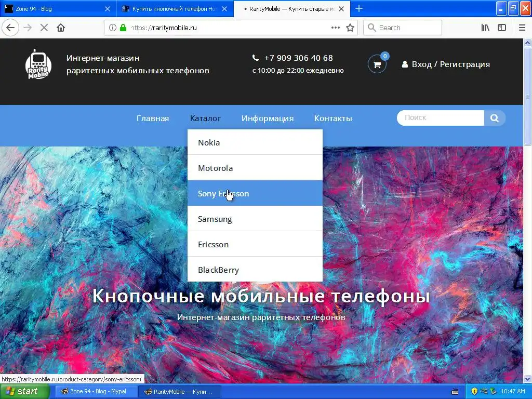Open the Library bookshelf icon
Viewport: 532px width, 399px height.
[x=485, y=28]
